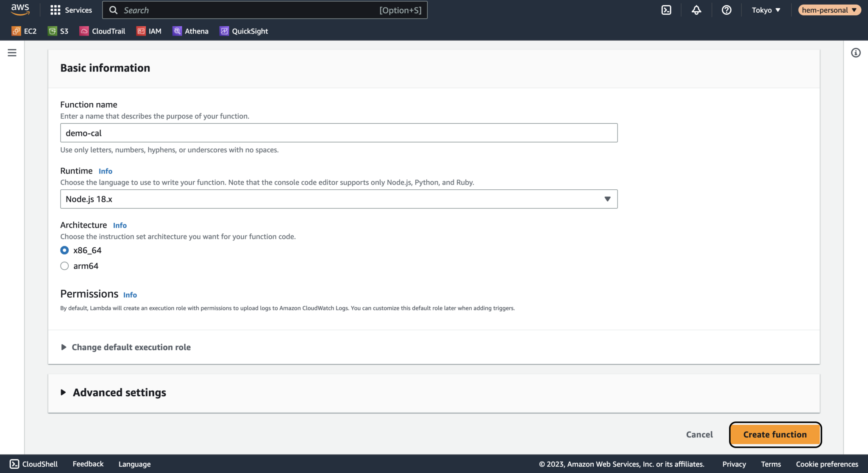Open the notifications bell
The height and width of the screenshot is (473, 868).
(x=696, y=10)
